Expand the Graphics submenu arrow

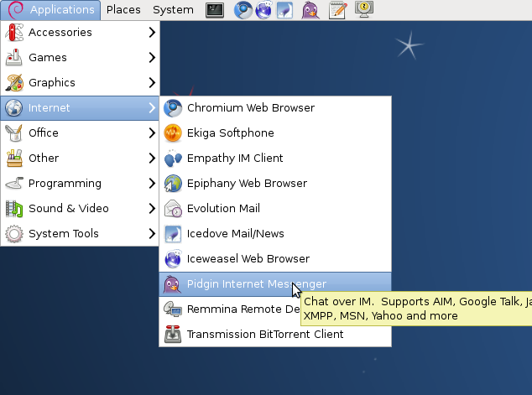(152, 82)
